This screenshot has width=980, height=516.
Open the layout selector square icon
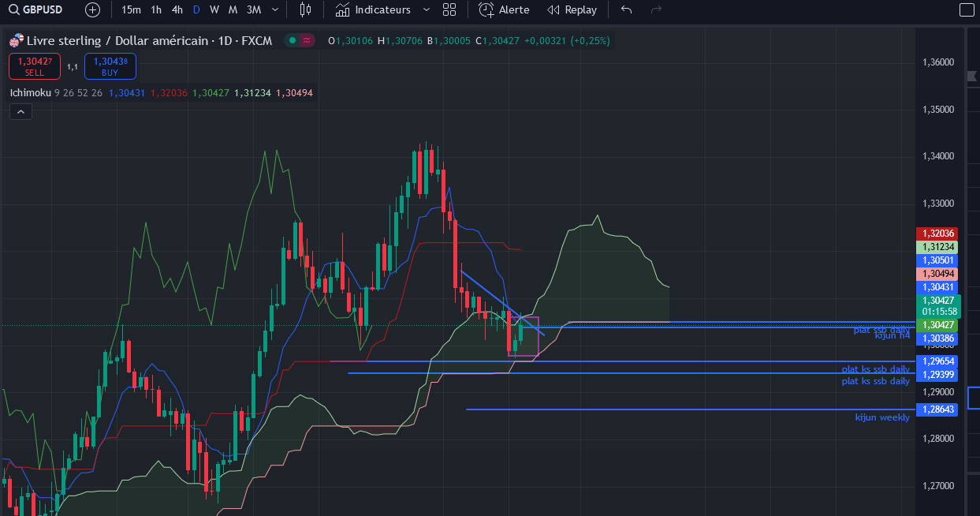click(x=967, y=9)
